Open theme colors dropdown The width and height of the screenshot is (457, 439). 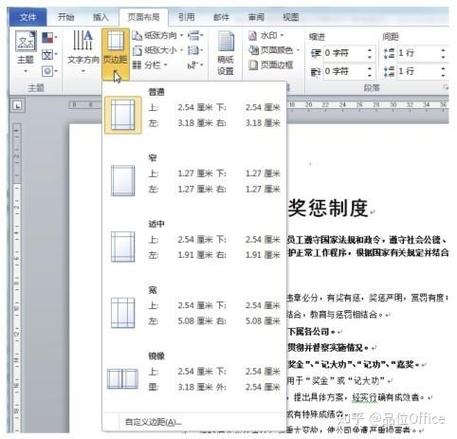point(49,37)
